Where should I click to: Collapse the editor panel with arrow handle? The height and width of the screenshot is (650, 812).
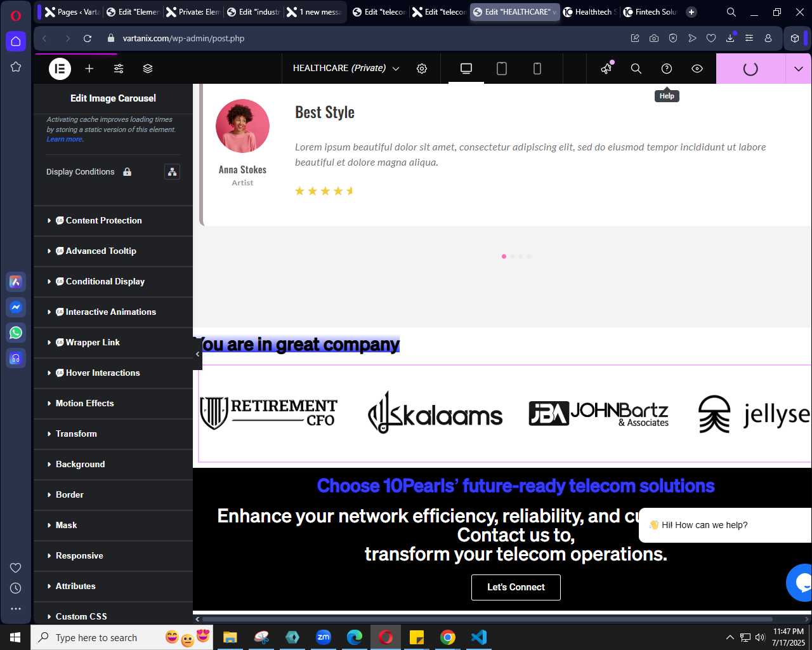click(197, 354)
